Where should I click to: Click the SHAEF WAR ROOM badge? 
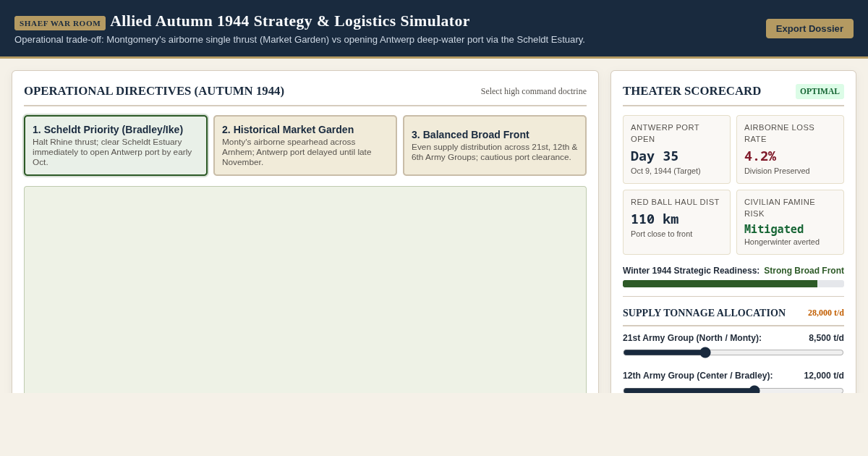click(60, 23)
